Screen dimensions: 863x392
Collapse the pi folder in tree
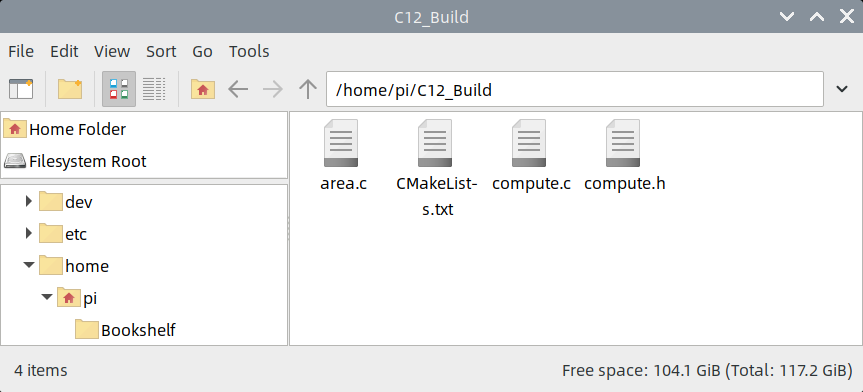pos(47,297)
